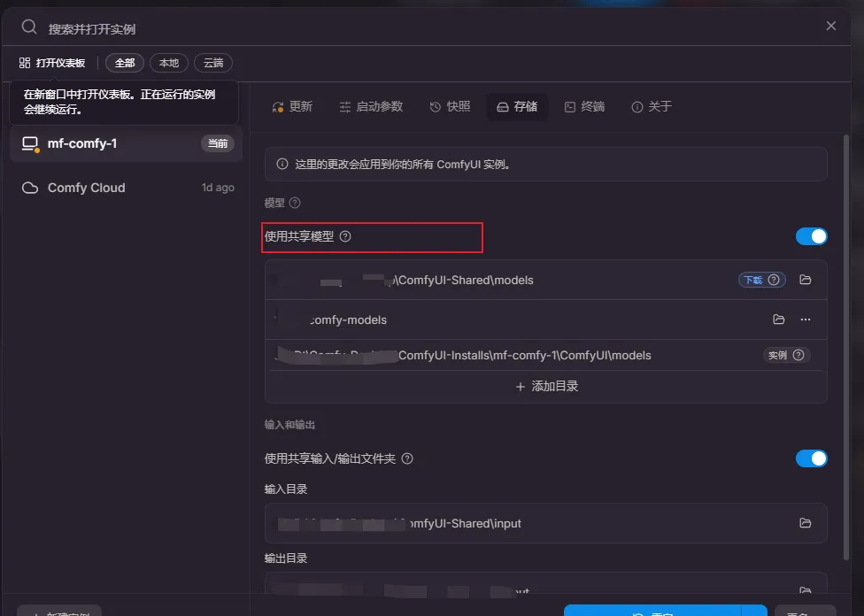Close the instance dialog with X

(831, 26)
